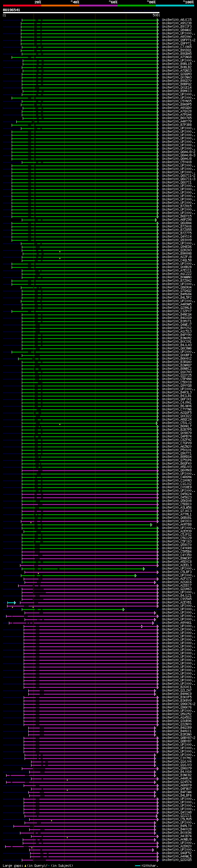Select hit UniRef100_Q93009

tap(176, 240)
